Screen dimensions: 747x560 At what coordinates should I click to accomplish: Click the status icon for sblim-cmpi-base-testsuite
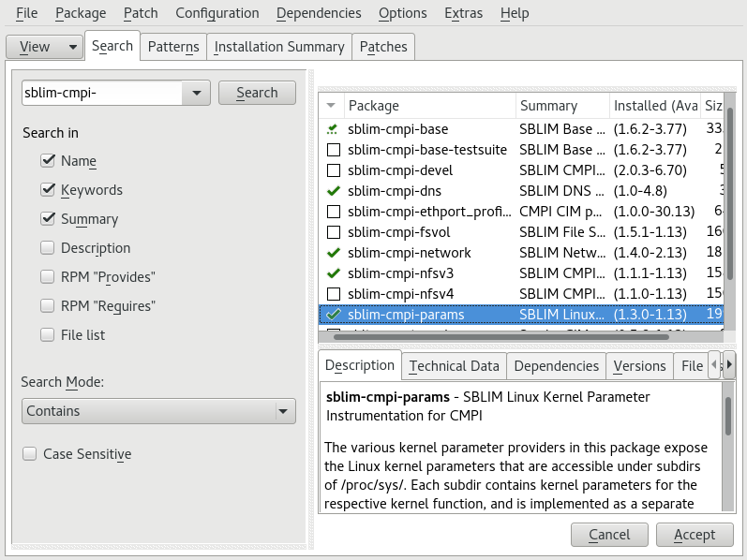pyautogui.click(x=333, y=150)
